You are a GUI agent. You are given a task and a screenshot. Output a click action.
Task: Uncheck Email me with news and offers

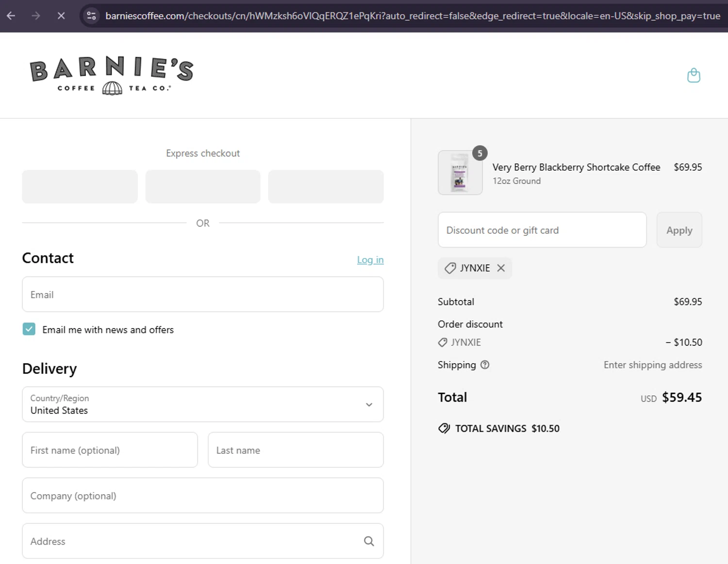coord(29,329)
